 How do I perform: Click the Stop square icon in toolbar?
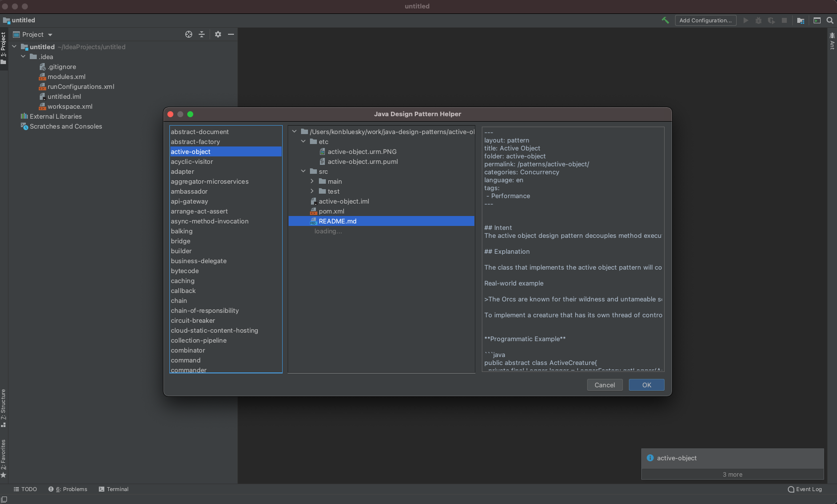pos(784,20)
